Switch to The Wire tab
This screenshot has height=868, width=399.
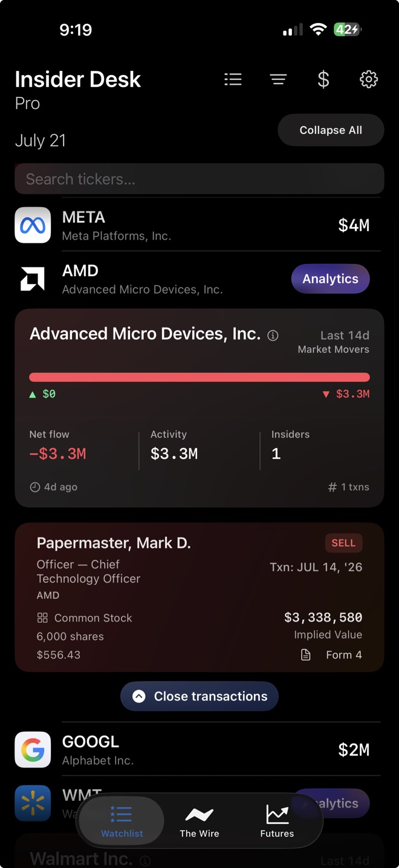point(199,821)
